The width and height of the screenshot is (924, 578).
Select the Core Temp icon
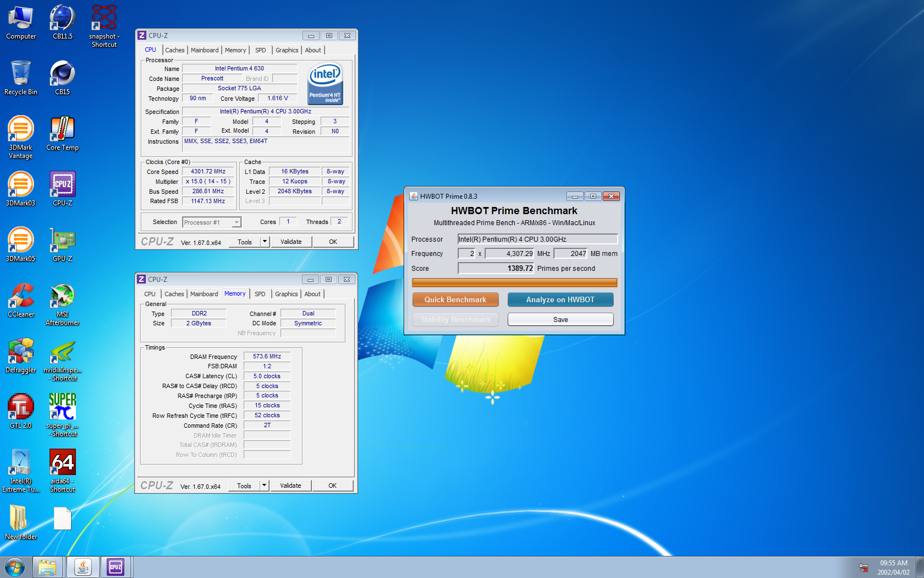point(63,134)
